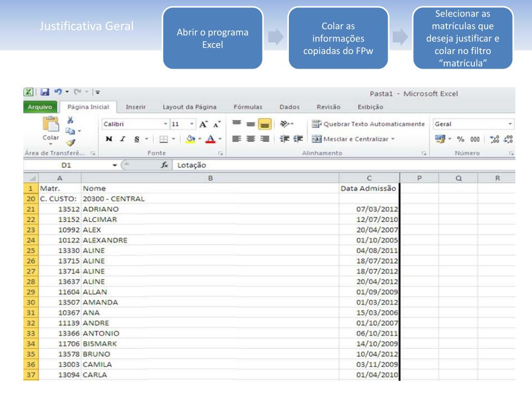This screenshot has width=532, height=399.
Task: Click the Increase Font Size icon
Action: click(x=203, y=124)
